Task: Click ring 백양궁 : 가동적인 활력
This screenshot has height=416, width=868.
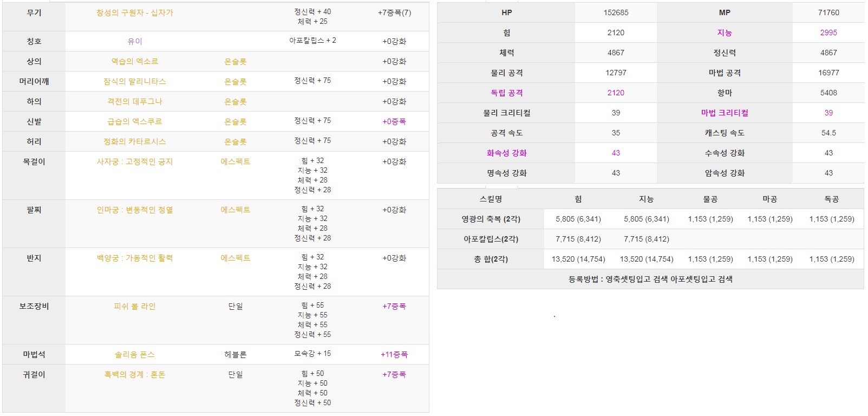Action: [x=135, y=258]
